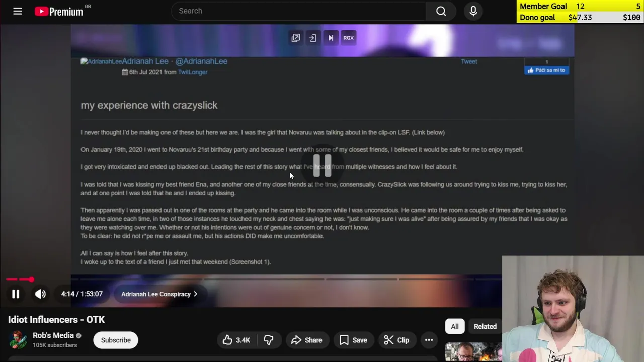Follow the TwitLonger source link
The image size is (644, 362).
[x=193, y=72]
